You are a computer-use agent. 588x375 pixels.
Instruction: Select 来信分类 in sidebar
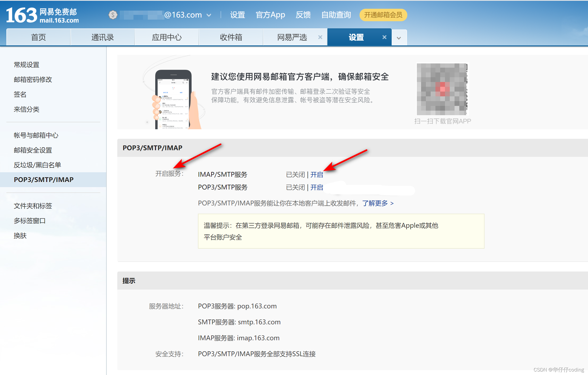pos(27,109)
